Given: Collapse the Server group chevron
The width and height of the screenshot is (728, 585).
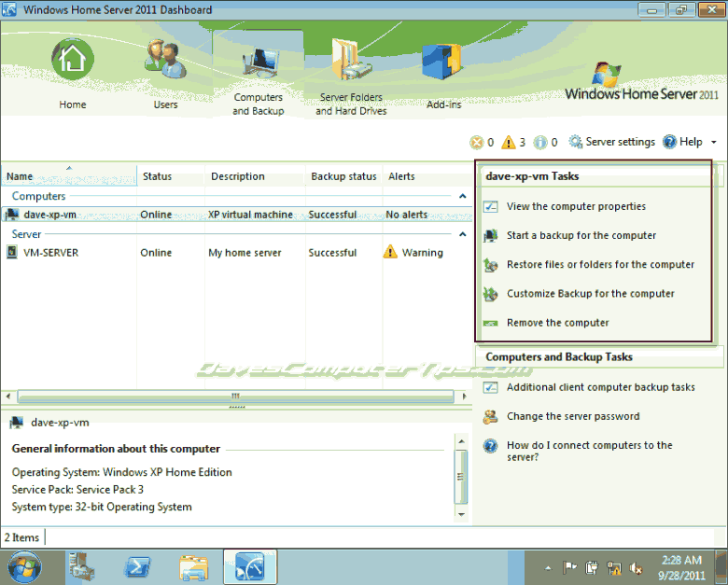Looking at the screenshot, I should coord(462,234).
